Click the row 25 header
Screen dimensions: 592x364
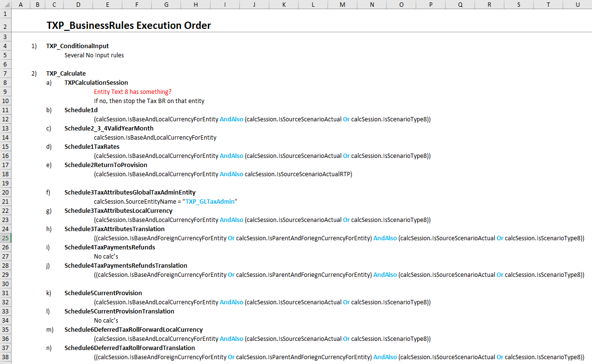[5, 238]
